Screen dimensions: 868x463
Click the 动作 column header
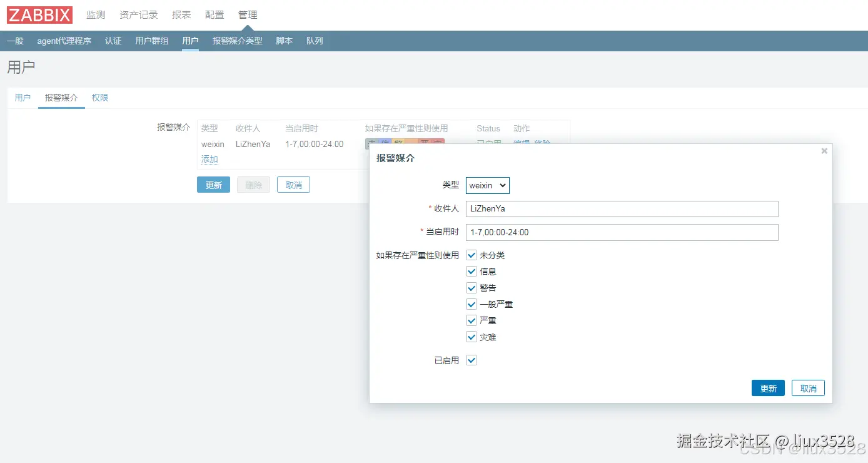pyautogui.click(x=522, y=128)
